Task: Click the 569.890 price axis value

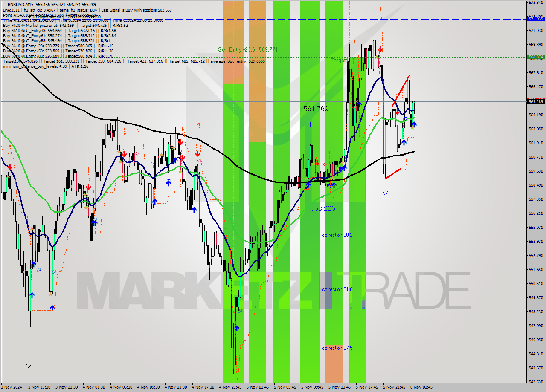Action: [536, 44]
